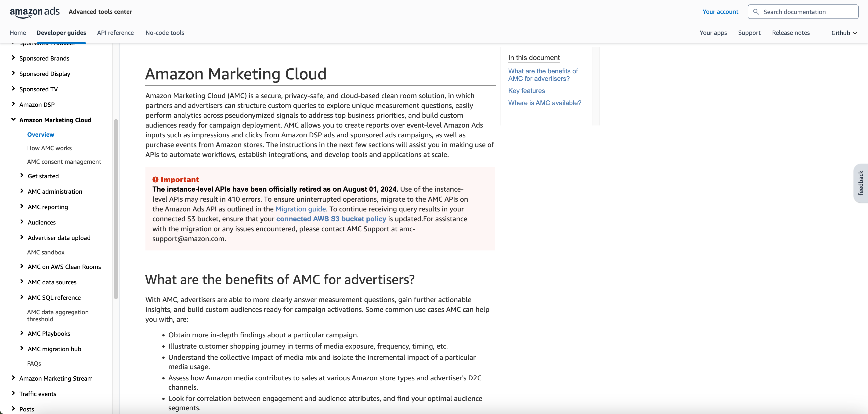
Task: Click the In this document heading
Action: tap(534, 57)
